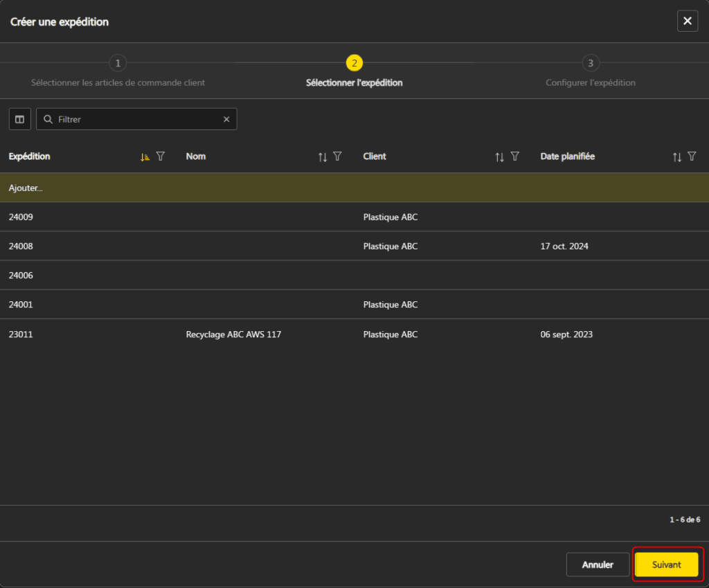Go to step 1 select order items
The height and width of the screenshot is (588, 709).
(x=118, y=64)
